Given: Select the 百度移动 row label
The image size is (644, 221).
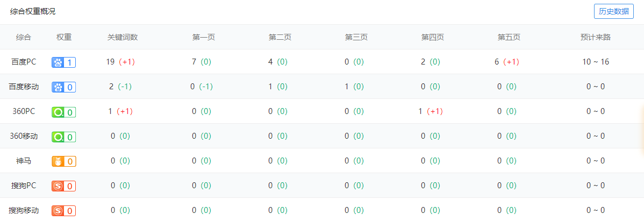Looking at the screenshot, I should (24, 87).
